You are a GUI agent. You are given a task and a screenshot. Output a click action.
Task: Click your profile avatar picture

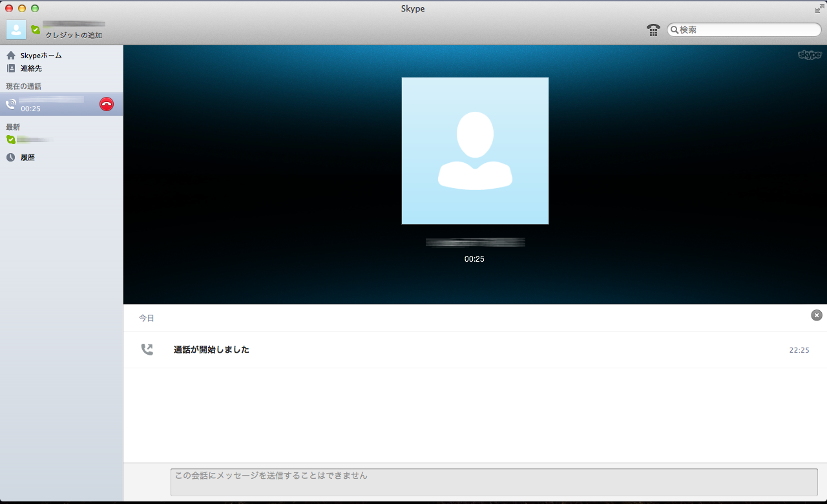coord(16,29)
